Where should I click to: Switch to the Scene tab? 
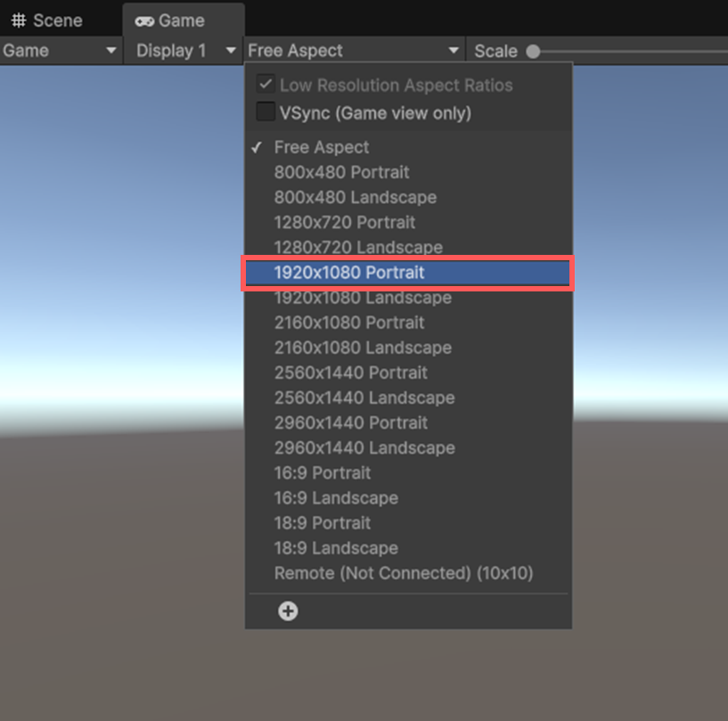(47, 20)
